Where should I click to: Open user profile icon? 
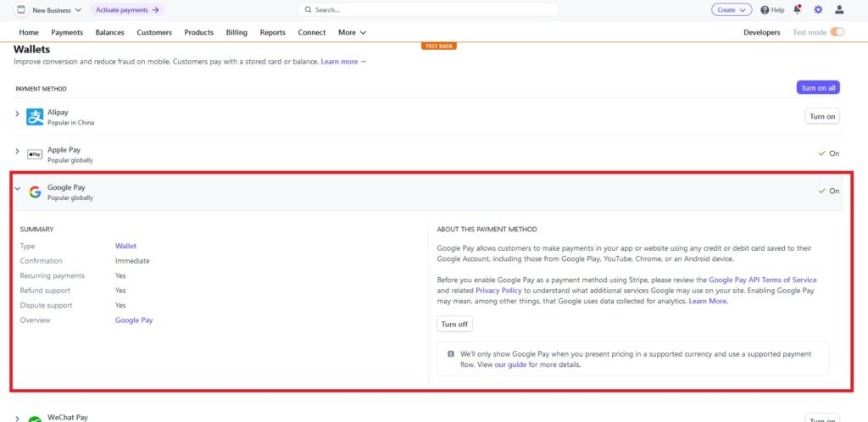[x=839, y=10]
